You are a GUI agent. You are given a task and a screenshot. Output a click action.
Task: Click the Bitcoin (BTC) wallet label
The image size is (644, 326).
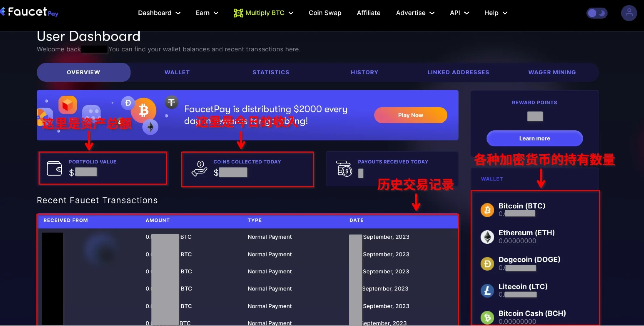tap(522, 206)
